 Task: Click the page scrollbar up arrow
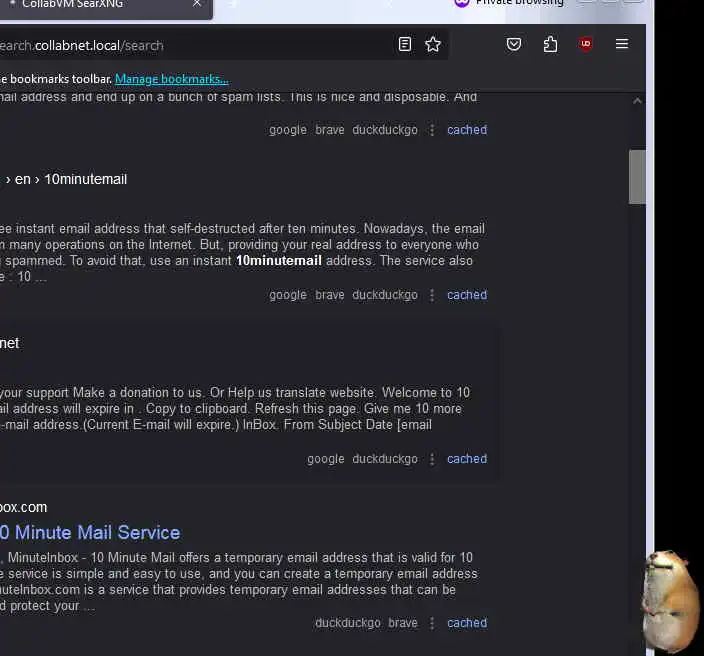(637, 101)
